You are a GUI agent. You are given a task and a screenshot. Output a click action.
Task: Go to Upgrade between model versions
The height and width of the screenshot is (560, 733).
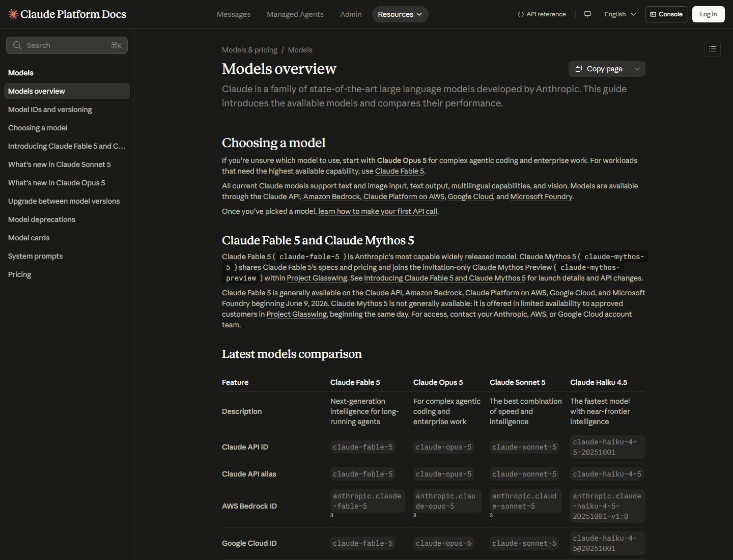(67, 201)
